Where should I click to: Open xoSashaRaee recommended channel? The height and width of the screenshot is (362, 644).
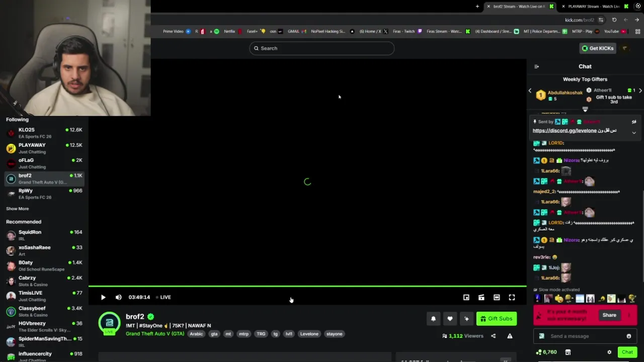click(44, 250)
